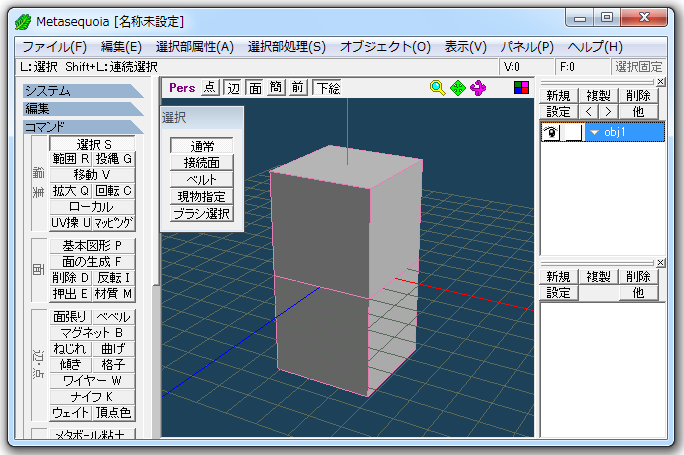Click the cube's top face in viewport
Screen dimensions: 684x455
[x=347, y=168]
